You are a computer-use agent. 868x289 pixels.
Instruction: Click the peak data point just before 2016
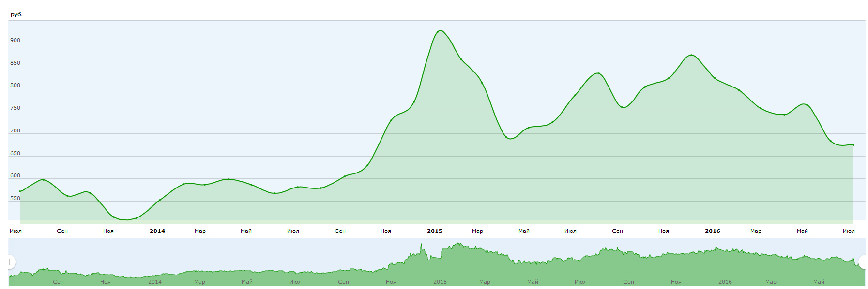point(691,55)
